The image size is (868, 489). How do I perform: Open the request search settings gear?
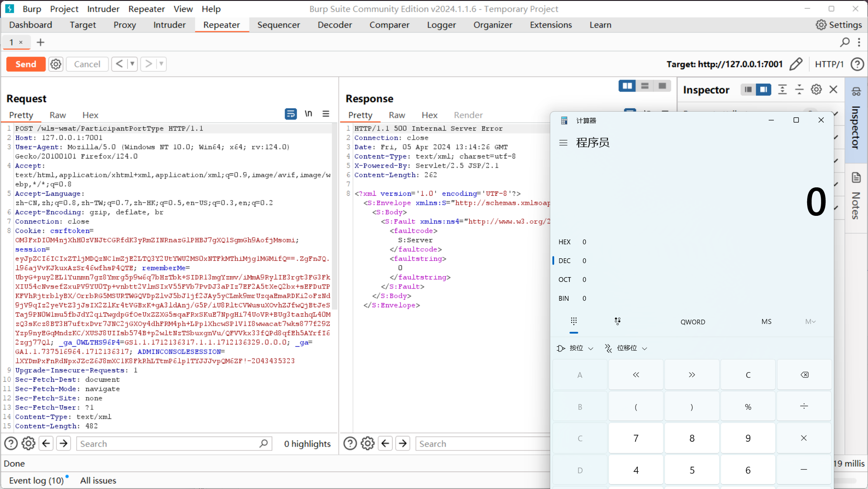pyautogui.click(x=28, y=443)
